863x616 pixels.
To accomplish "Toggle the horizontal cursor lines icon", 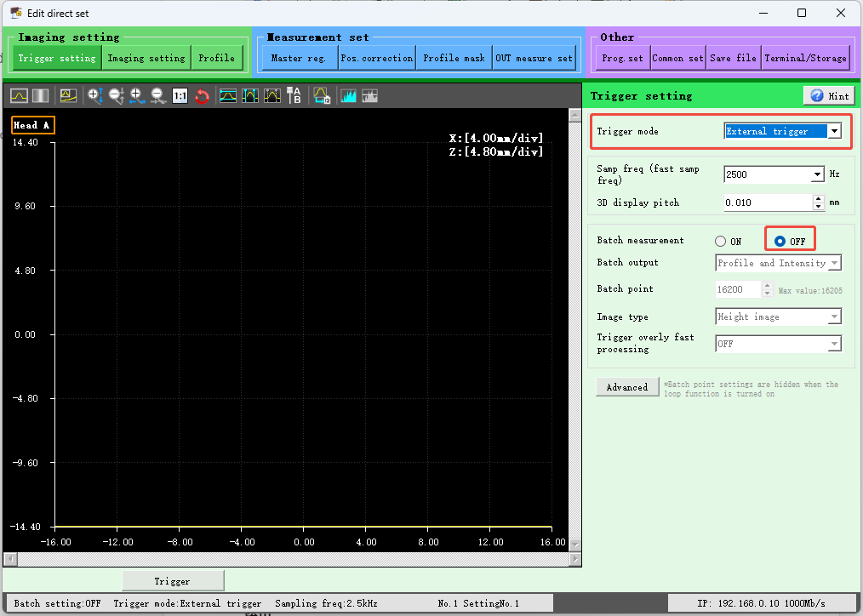I will click(228, 96).
